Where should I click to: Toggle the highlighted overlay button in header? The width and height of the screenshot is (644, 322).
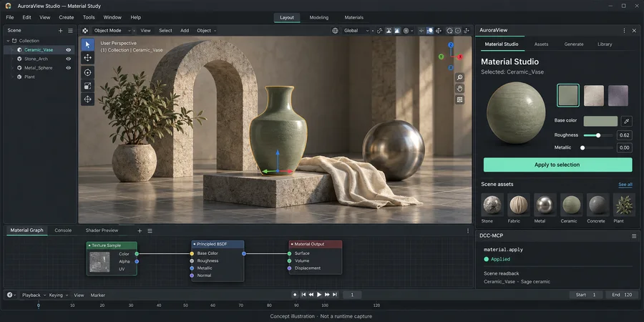(429, 30)
